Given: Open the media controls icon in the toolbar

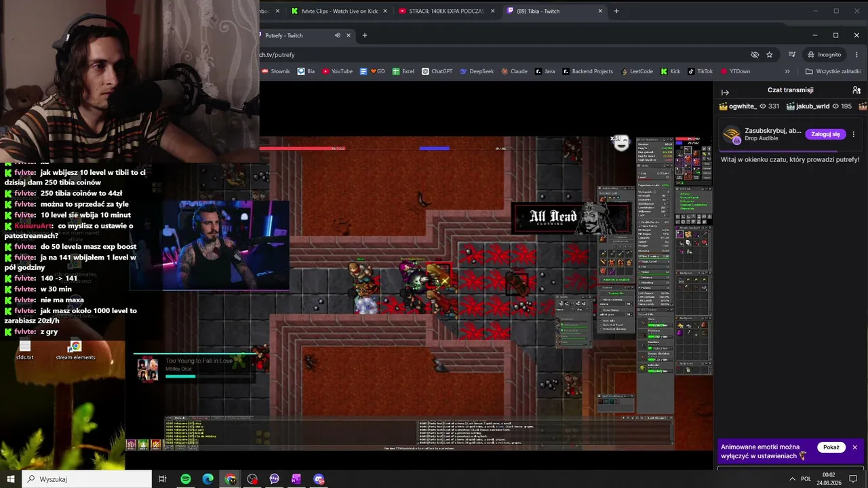Looking at the screenshot, I should [x=791, y=54].
